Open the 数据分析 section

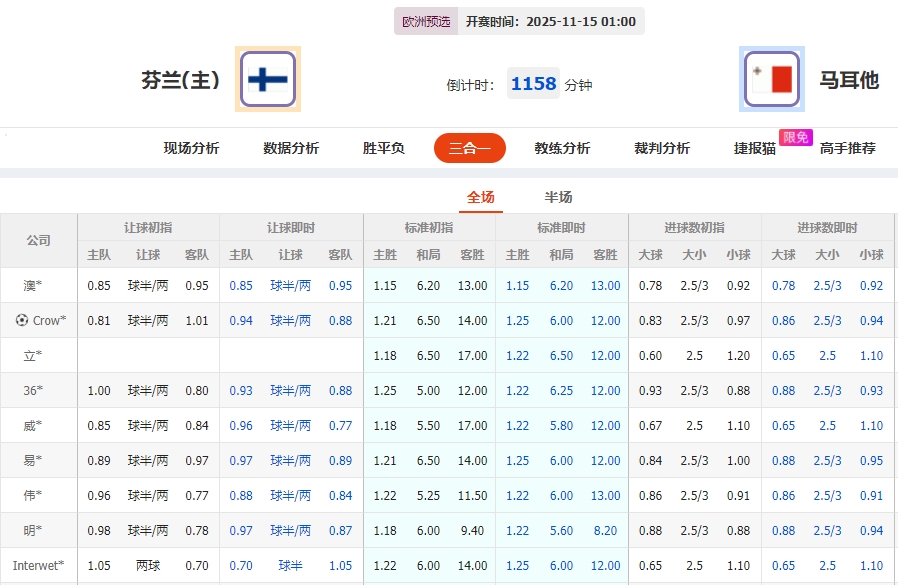tap(289, 147)
